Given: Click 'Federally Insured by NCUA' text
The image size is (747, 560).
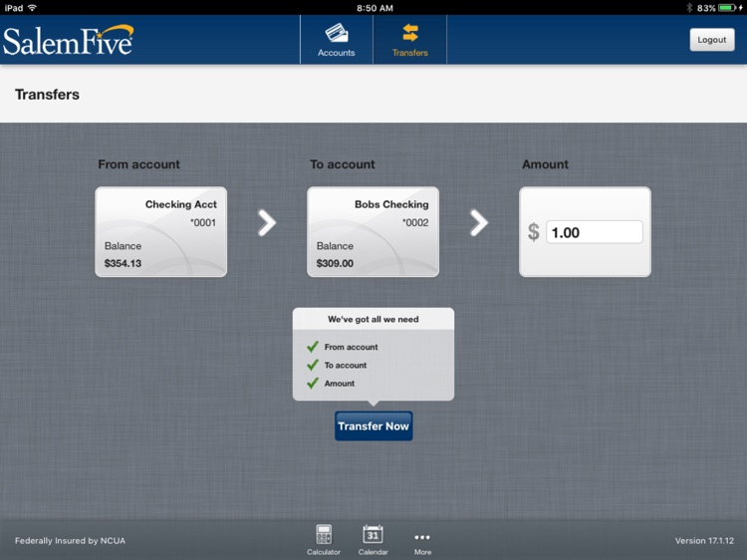Looking at the screenshot, I should pyautogui.click(x=70, y=540).
